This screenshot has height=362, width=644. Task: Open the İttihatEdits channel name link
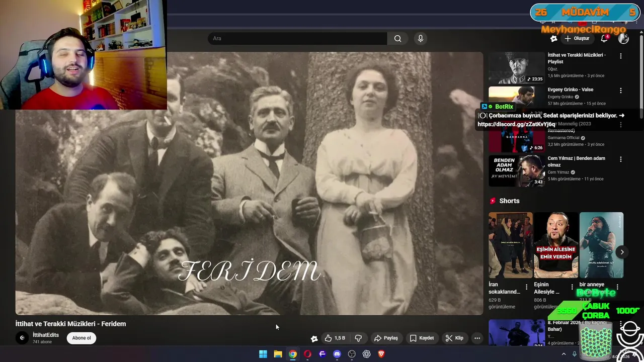[x=46, y=335]
